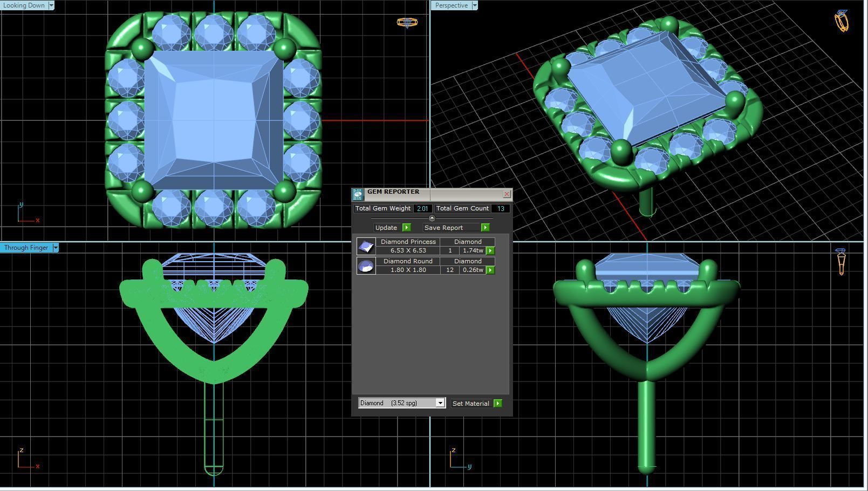
Task: Click the Gem Reporter panel icon
Action: point(358,194)
